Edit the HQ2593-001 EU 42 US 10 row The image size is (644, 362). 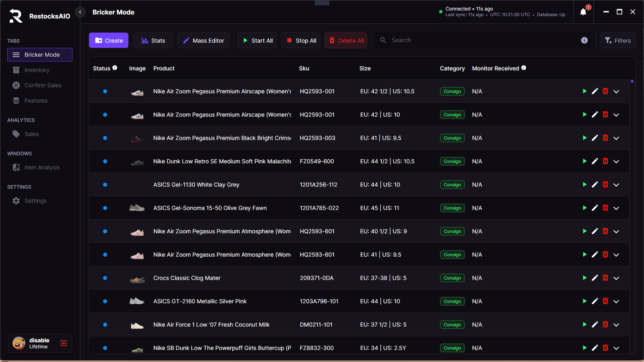click(595, 115)
